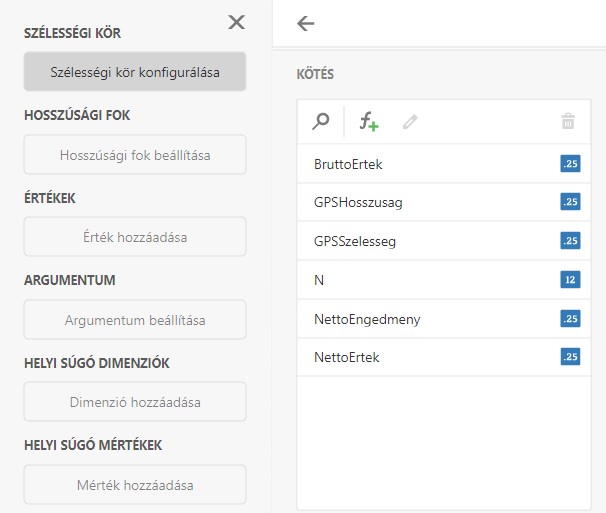Image resolution: width=606 pixels, height=513 pixels.
Task: Click the type badge beside N
Action: coord(570,280)
